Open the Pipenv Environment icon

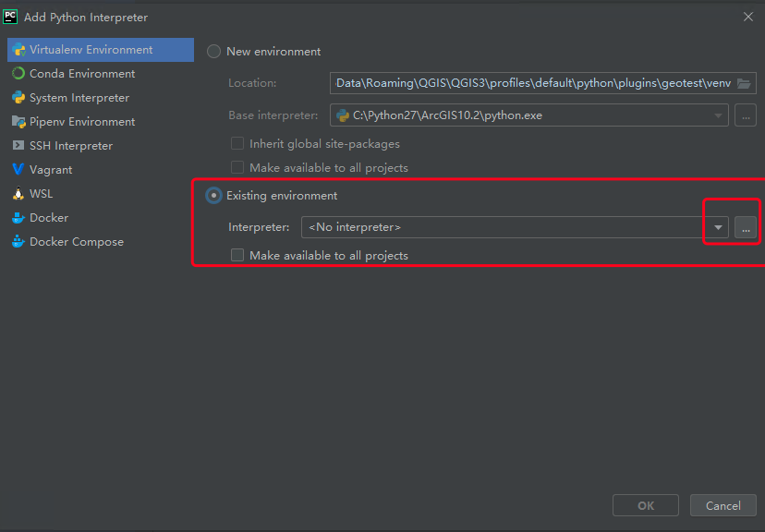pos(18,122)
